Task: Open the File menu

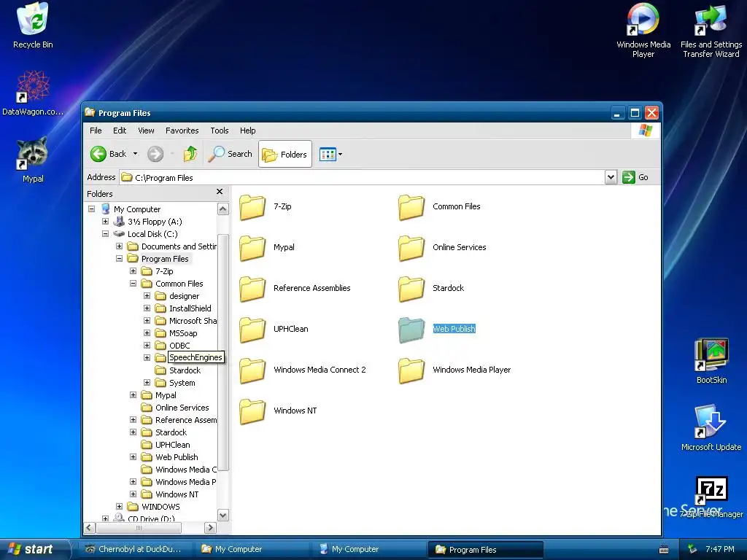Action: click(96, 131)
